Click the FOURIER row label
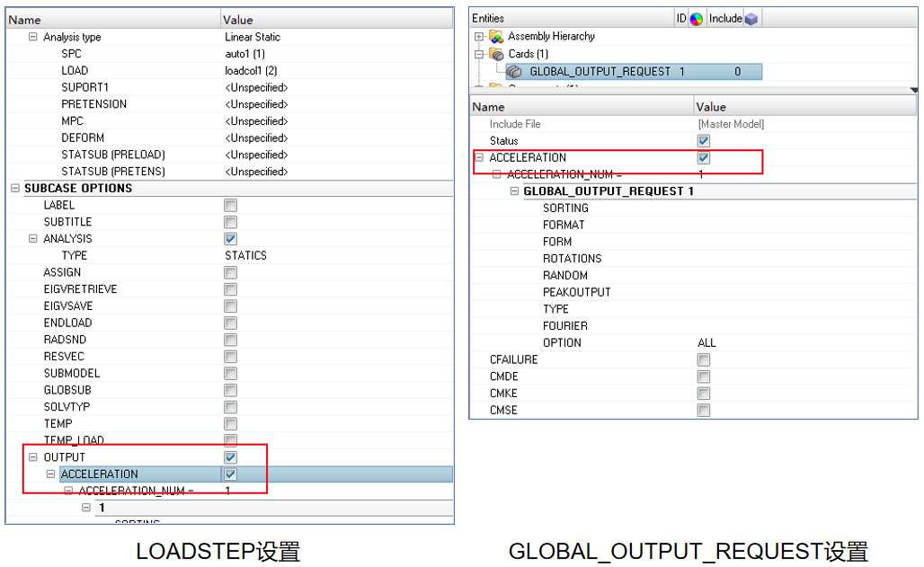 [565, 326]
